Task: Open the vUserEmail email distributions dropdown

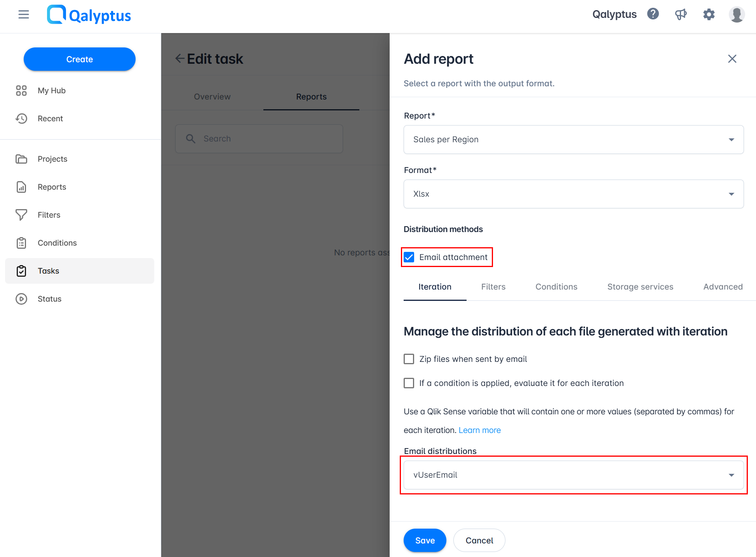Action: coord(573,475)
